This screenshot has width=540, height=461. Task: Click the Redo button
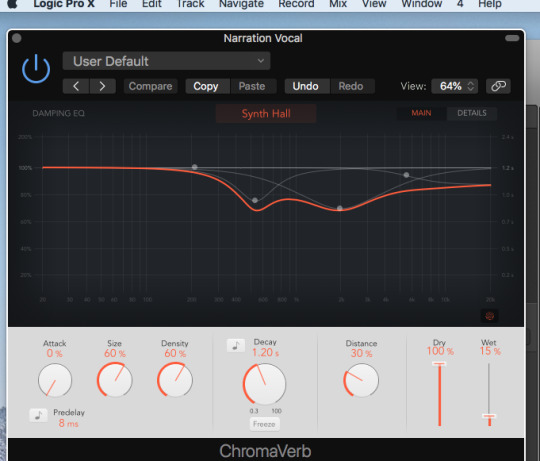coord(351,86)
